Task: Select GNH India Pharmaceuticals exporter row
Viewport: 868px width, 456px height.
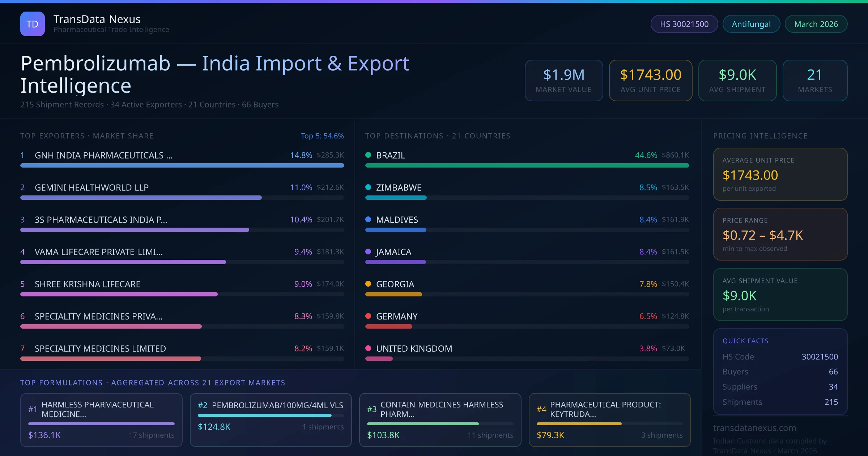Action: 103,155
